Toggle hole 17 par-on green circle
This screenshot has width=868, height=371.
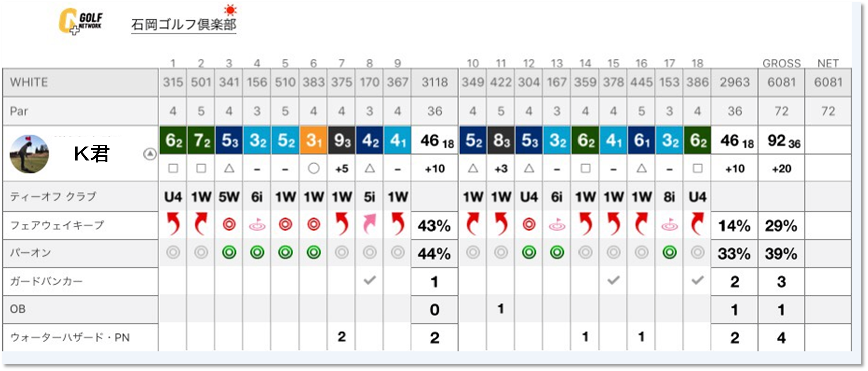coord(669,252)
